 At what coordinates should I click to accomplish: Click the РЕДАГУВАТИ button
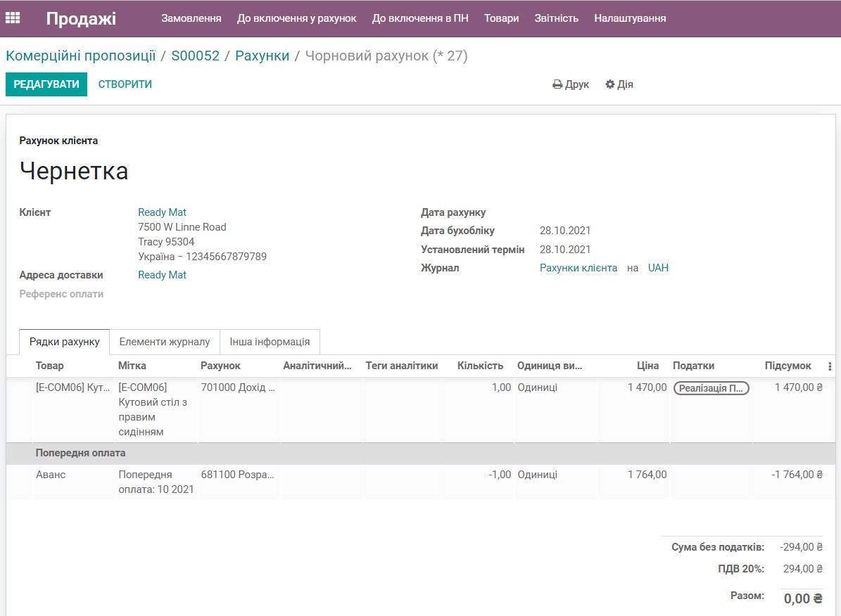[46, 84]
